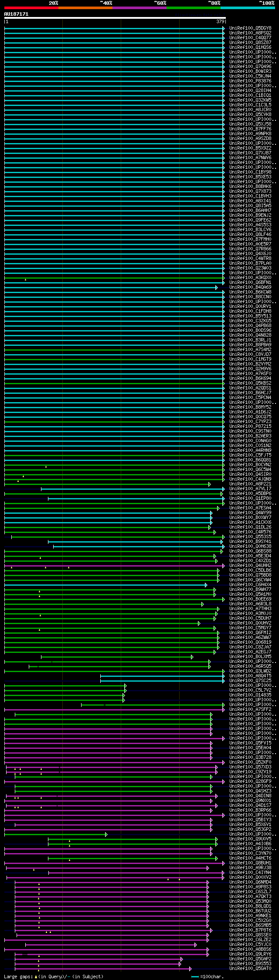The image size is (279, 980).
Task: Select hit UniRef100_O14835
Action: (250, 695)
